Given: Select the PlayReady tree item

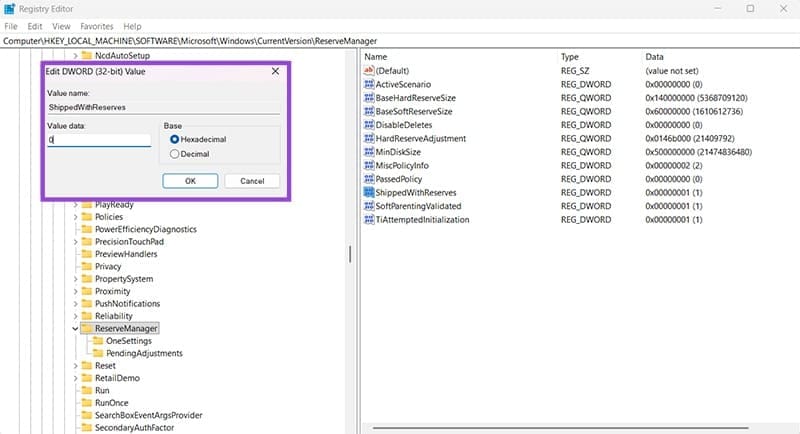Looking at the screenshot, I should click(114, 205).
